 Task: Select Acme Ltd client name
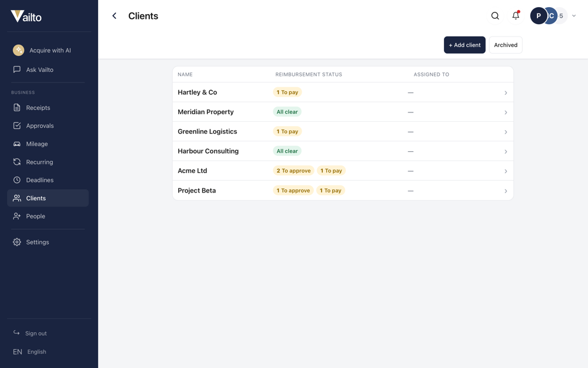[192, 171]
